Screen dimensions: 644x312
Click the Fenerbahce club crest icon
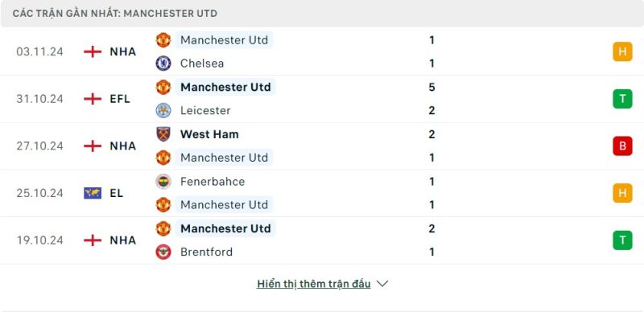tap(163, 182)
